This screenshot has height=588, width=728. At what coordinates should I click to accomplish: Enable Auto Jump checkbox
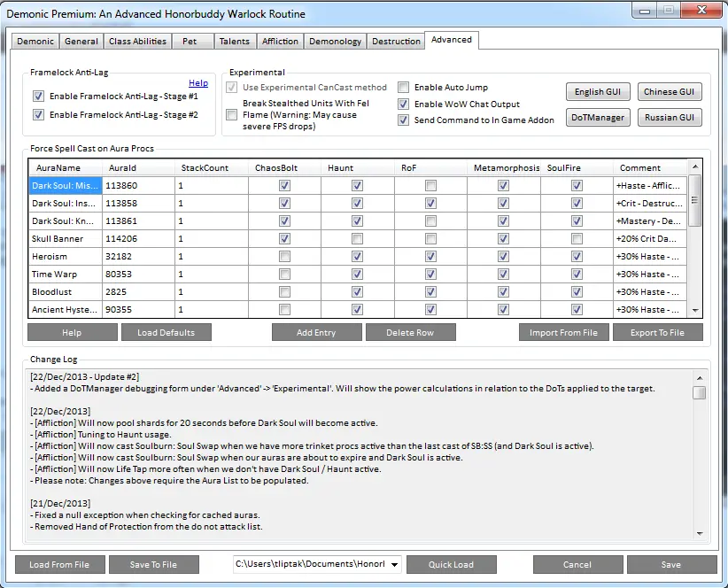pos(404,88)
